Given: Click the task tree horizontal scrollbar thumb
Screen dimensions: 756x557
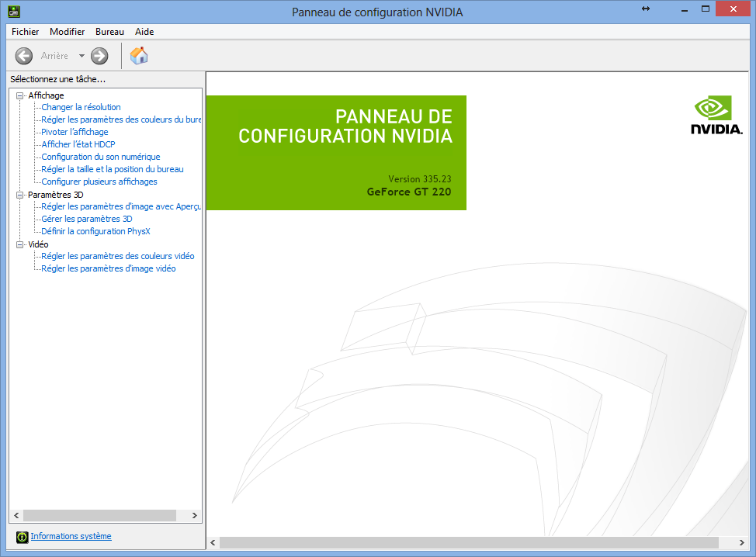Looking at the screenshot, I should 100,516.
